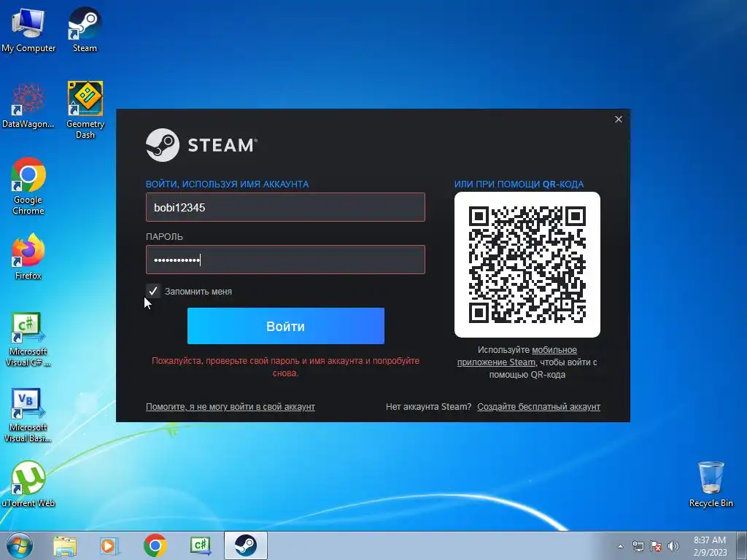
Task: Switch to Steam taskbar button
Action: click(x=246, y=545)
